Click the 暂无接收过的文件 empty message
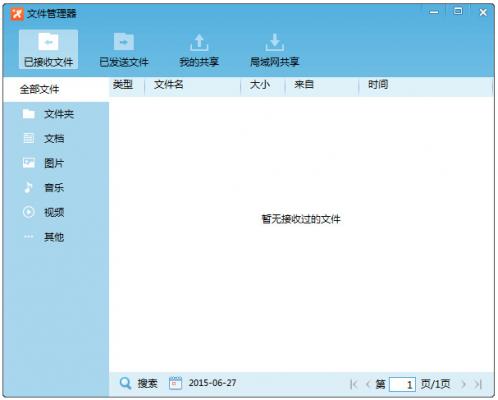Image resolution: width=498 pixels, height=400 pixels. tap(301, 219)
